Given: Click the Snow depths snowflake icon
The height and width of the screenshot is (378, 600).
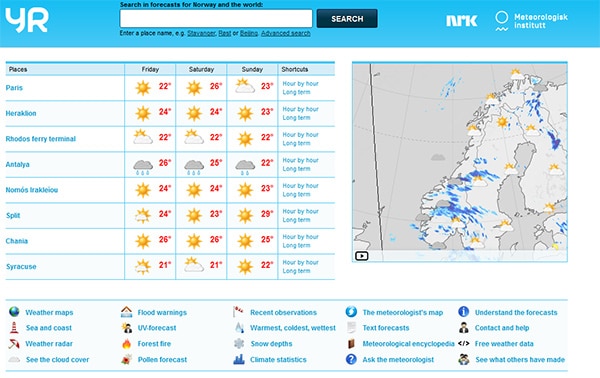Looking at the screenshot, I should click(239, 344).
